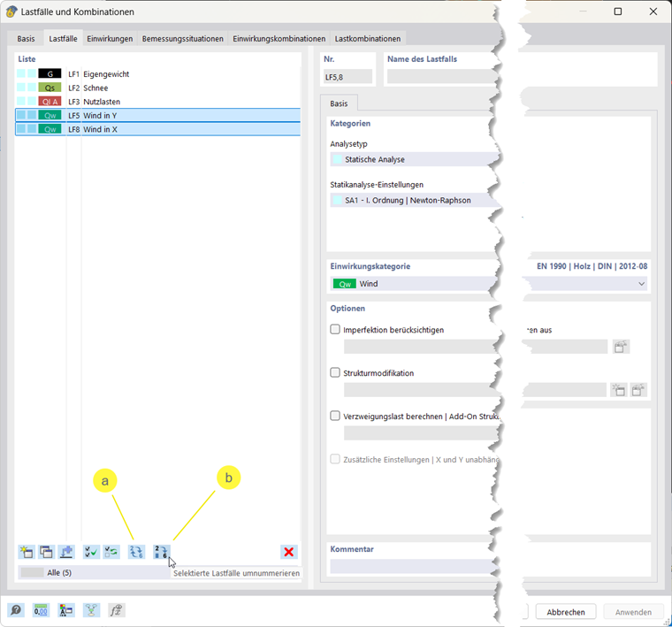672x627 pixels.
Task: Select LF8 Wind in X row
Action: click(157, 129)
